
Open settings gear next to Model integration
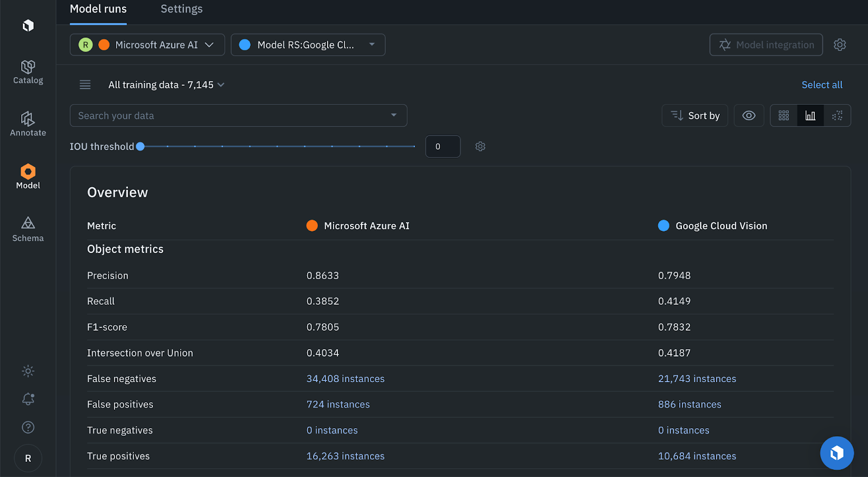[840, 45]
